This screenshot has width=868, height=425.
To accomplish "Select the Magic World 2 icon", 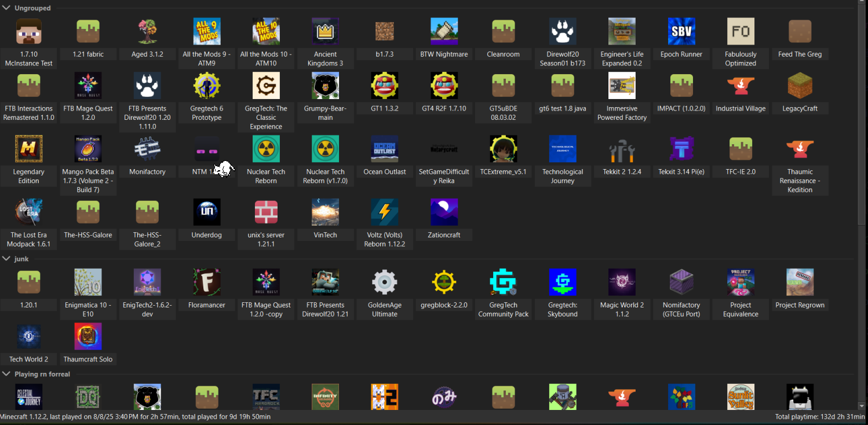I will pyautogui.click(x=622, y=282).
